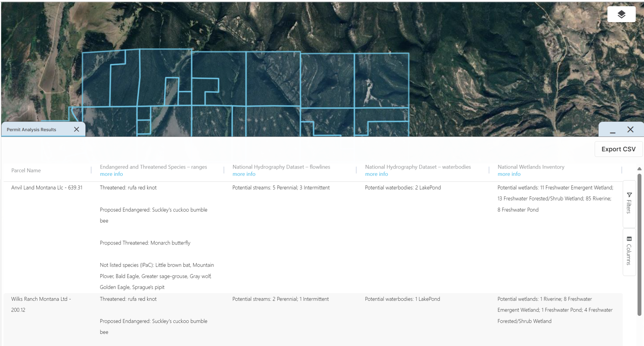The height and width of the screenshot is (346, 644).
Task: Select the Anvil Land Montana Llc row
Action: point(47,187)
